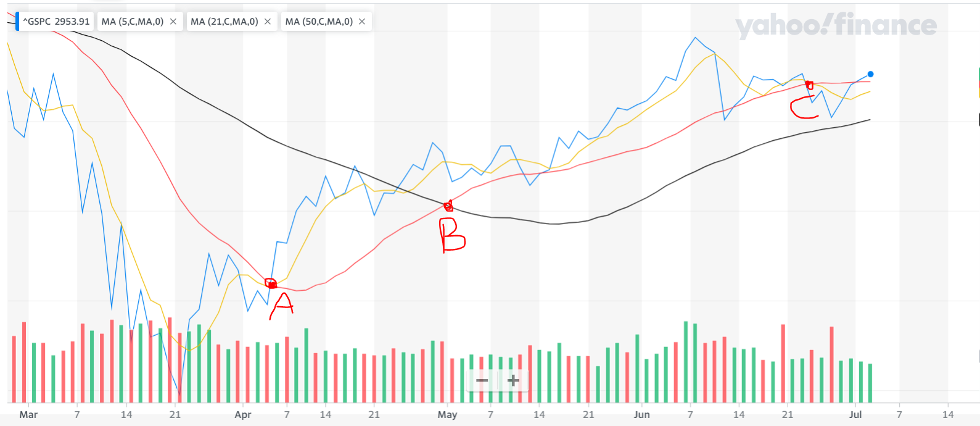
Task: Click the Jun label on time axis
Action: (x=641, y=415)
